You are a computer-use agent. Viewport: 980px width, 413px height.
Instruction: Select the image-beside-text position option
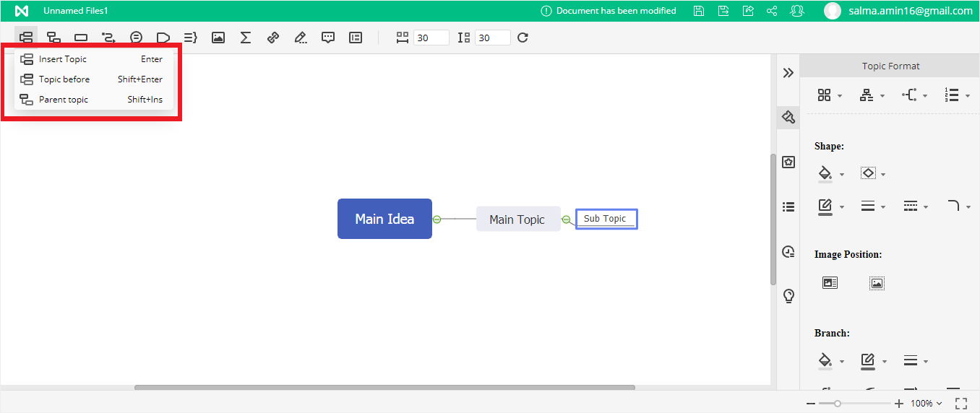tap(830, 283)
